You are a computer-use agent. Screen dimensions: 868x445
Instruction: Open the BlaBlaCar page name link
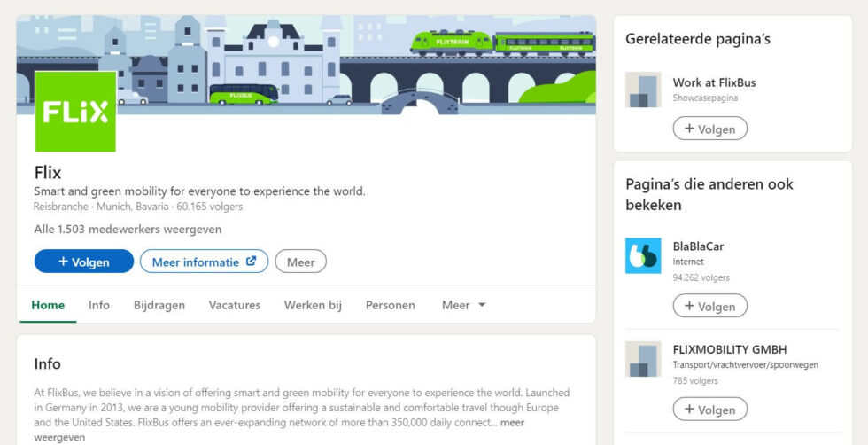pos(698,246)
